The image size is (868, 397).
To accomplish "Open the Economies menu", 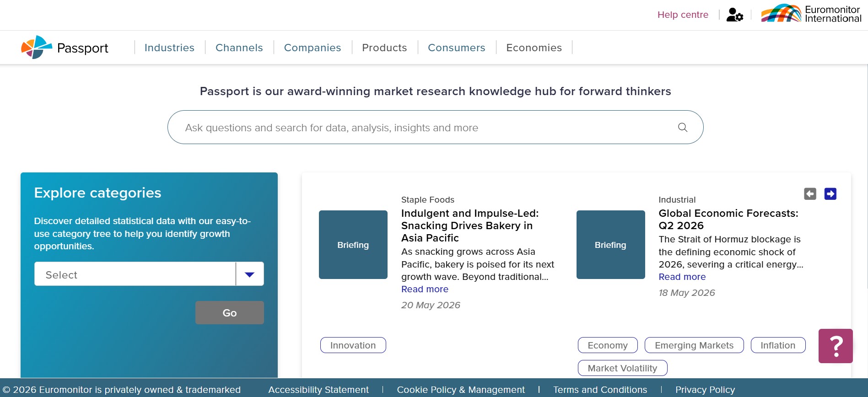I will 534,48.
